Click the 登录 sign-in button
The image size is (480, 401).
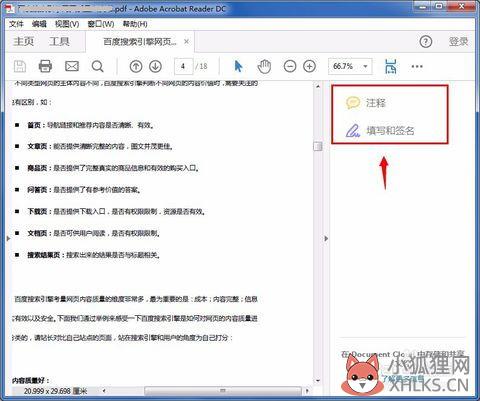pyautogui.click(x=458, y=42)
